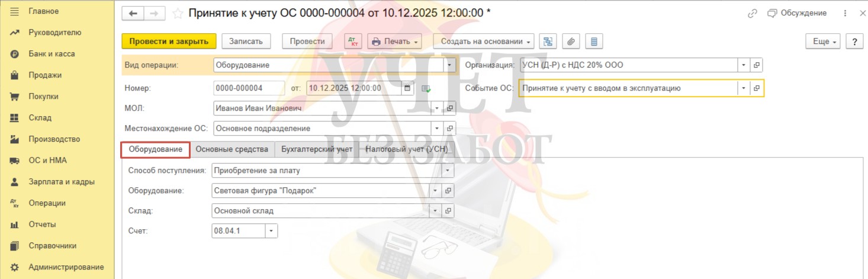
Task: Expand the Счет 08.04.1 dropdown
Action: pyautogui.click(x=272, y=230)
